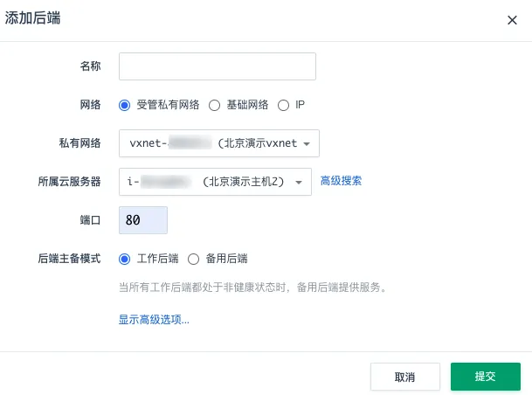The height and width of the screenshot is (395, 532).
Task: Expand the 所属云服务器 instance dropdown
Action: pos(214,182)
